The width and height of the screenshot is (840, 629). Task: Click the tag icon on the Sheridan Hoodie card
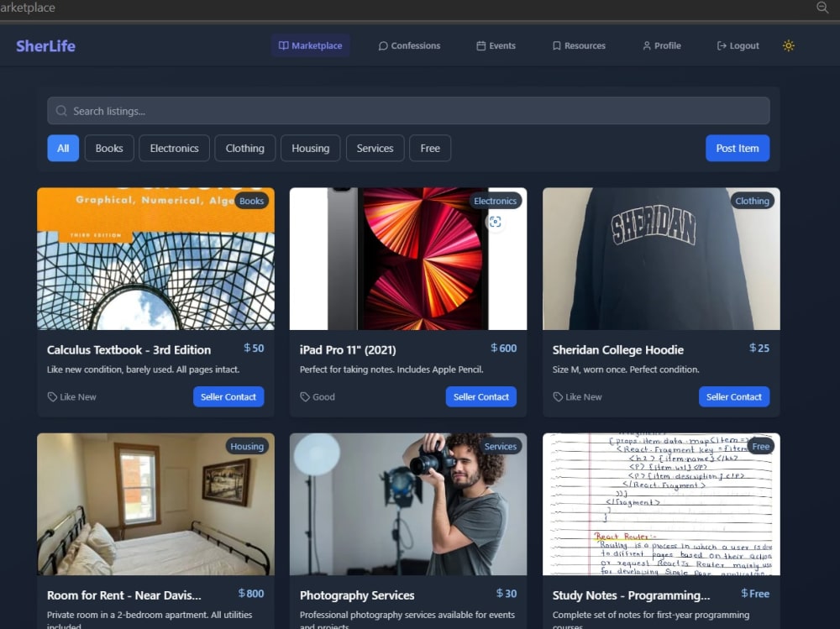[x=558, y=397]
